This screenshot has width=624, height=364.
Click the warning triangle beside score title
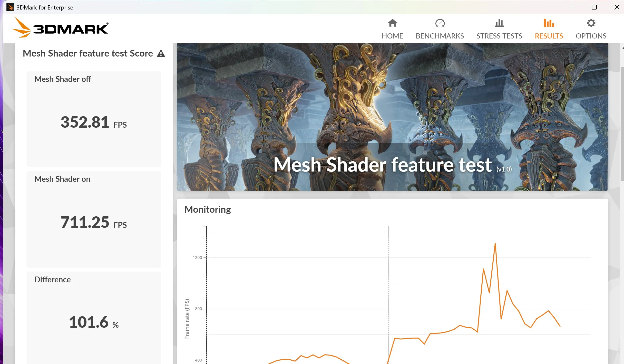click(161, 53)
